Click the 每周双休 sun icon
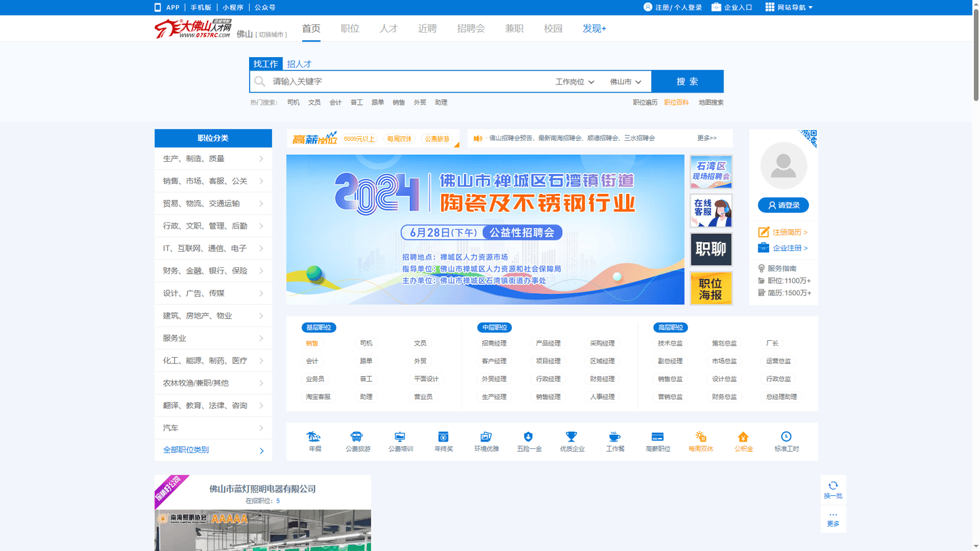980x551 pixels. pos(701,437)
